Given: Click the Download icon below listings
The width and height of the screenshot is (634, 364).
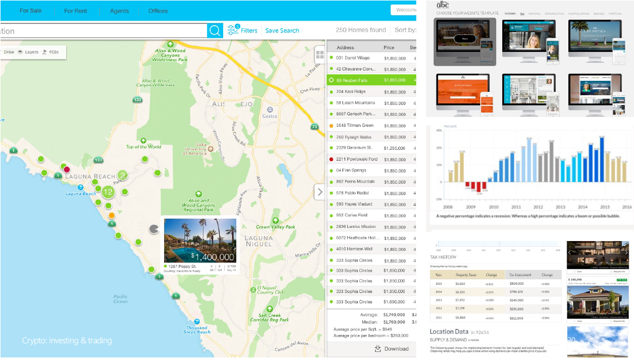Looking at the screenshot, I should (378, 349).
